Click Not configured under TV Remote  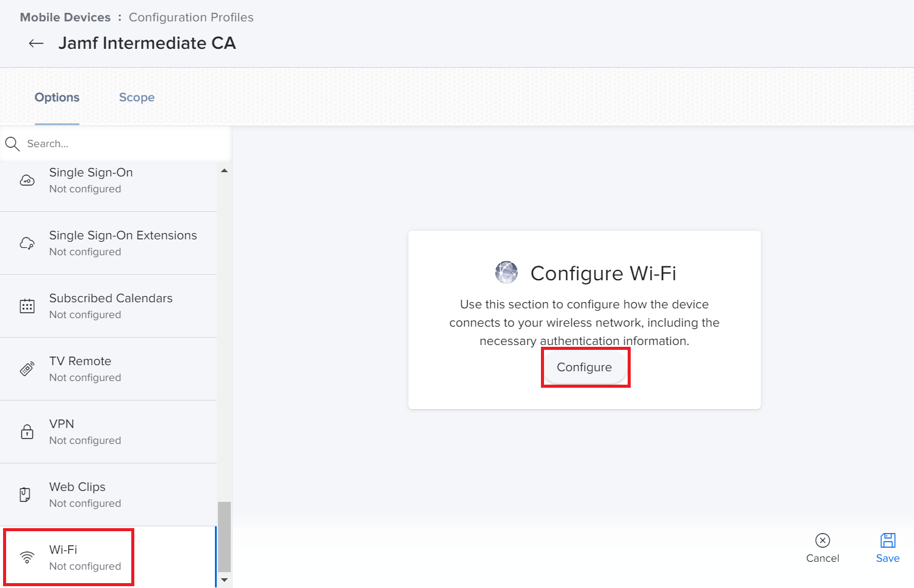coord(85,377)
